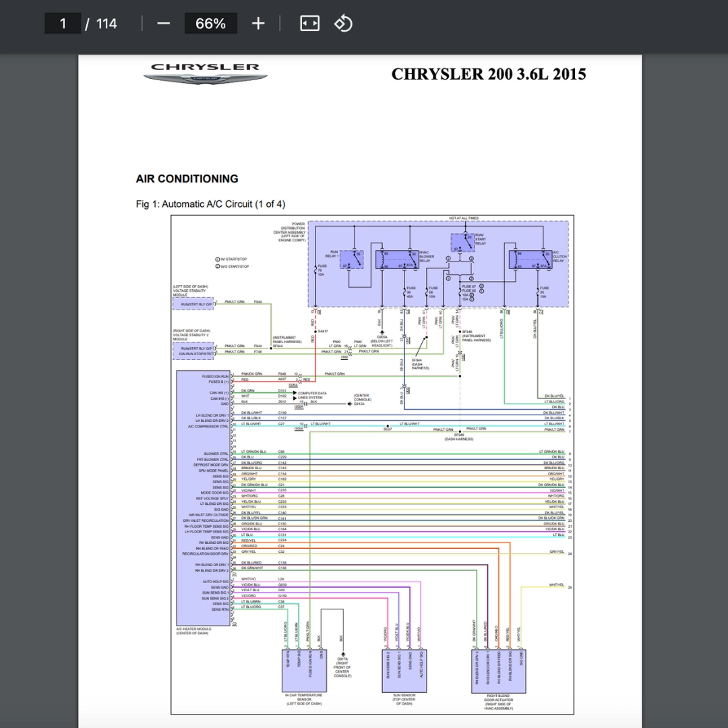Click the "HOT AT ALL TIMES" label
This screenshot has width=728, height=728.
point(463,218)
